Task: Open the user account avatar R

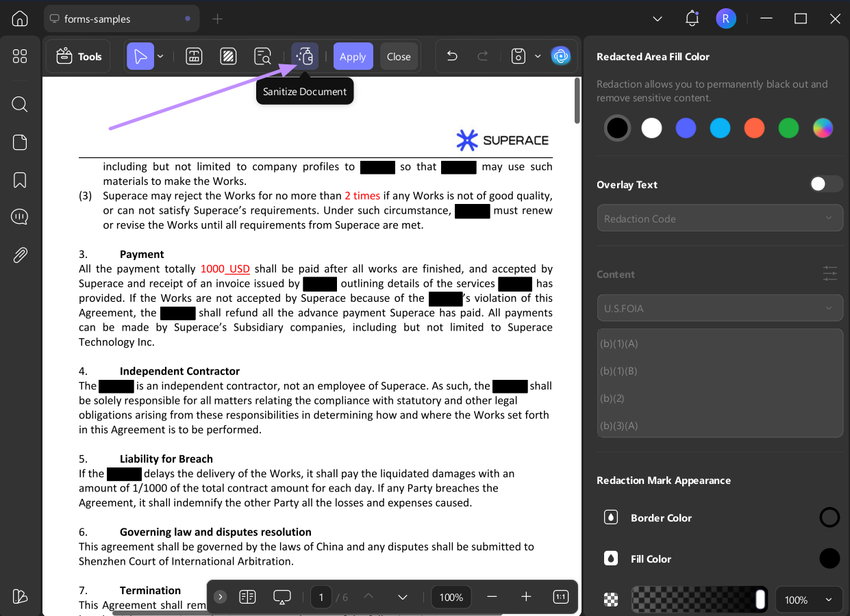Action: point(726,18)
